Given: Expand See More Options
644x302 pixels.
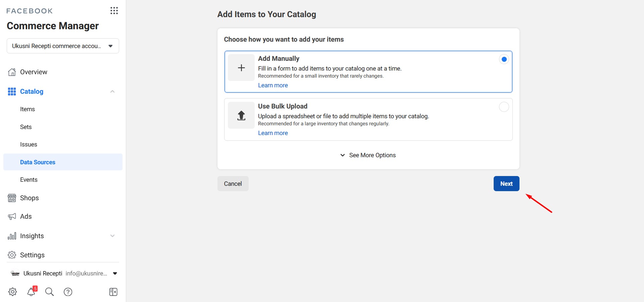Looking at the screenshot, I should (x=368, y=155).
